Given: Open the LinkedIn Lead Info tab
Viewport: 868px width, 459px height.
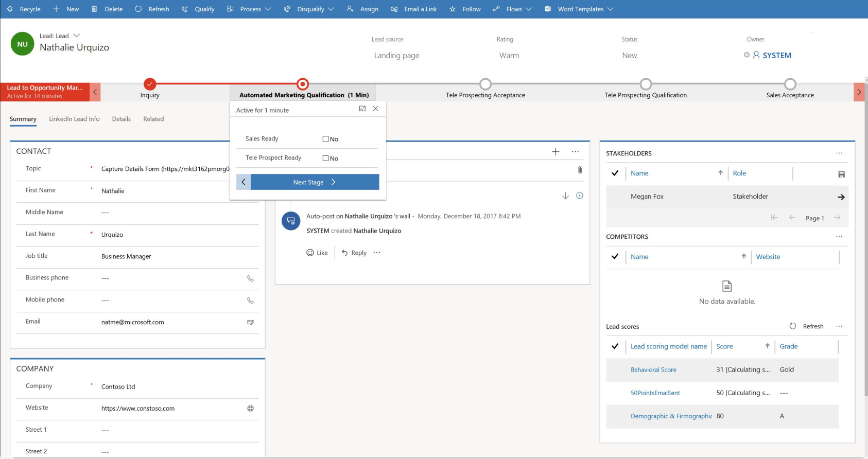Looking at the screenshot, I should pyautogui.click(x=74, y=119).
